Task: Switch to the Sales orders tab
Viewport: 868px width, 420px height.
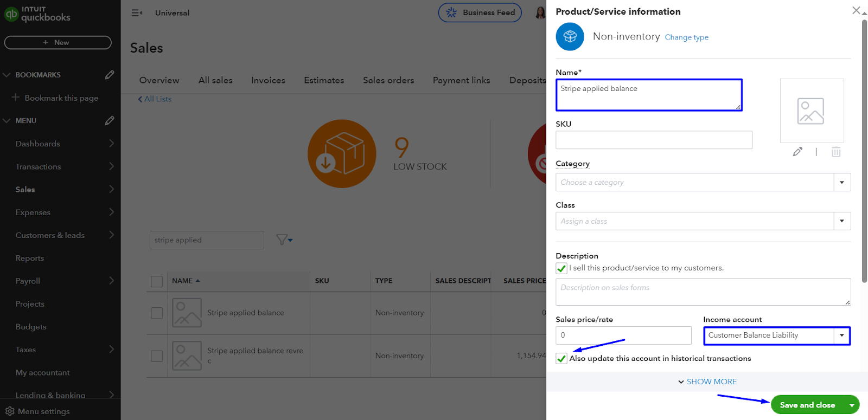Action: pyautogui.click(x=388, y=80)
